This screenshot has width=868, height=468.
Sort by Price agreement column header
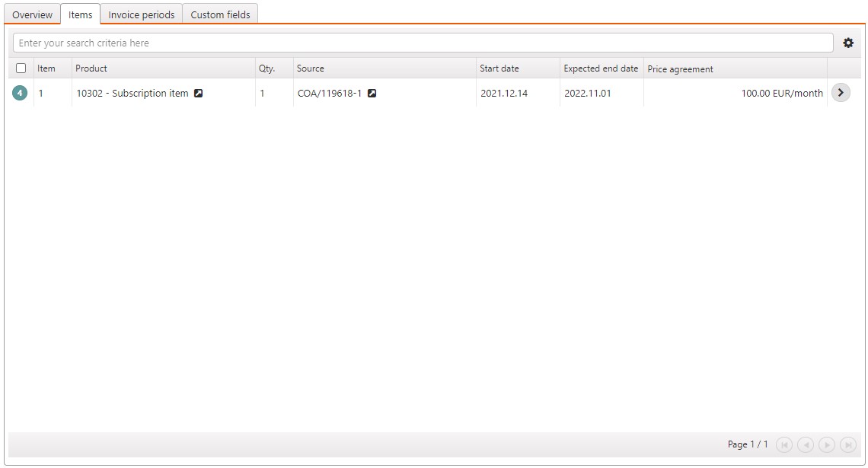click(x=680, y=68)
